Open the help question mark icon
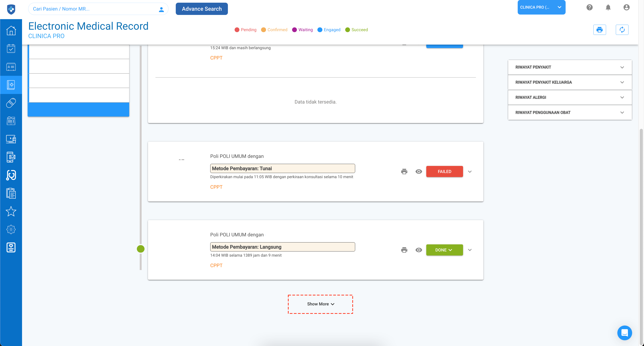Screen dimensions: 644x346 coord(590,7)
